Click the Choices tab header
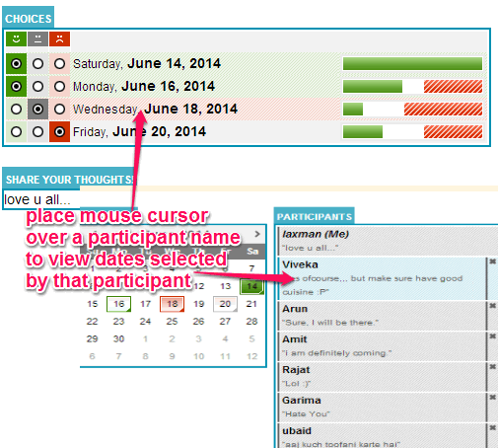Viewport: 498px width, 448px height. pos(28,19)
